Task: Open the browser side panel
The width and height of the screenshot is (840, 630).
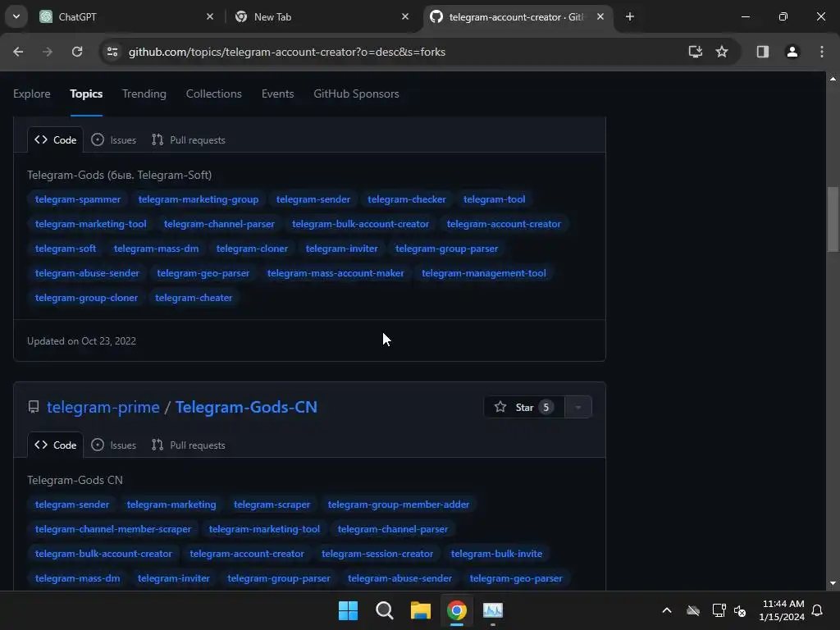Action: [x=763, y=52]
